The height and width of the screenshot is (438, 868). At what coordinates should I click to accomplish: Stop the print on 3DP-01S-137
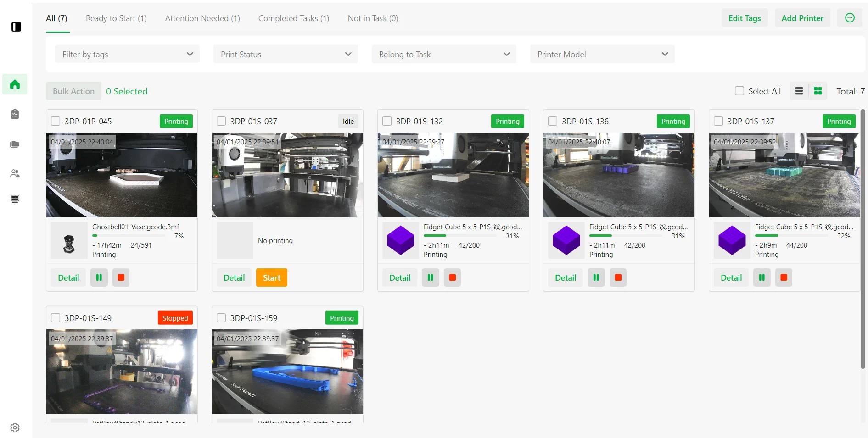tap(784, 277)
